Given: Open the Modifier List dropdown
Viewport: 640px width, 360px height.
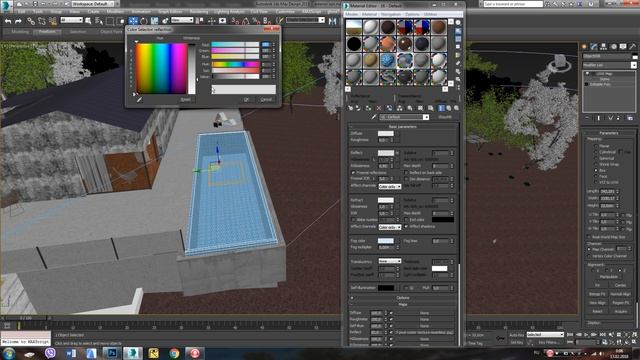Looking at the screenshot, I should point(609,65).
